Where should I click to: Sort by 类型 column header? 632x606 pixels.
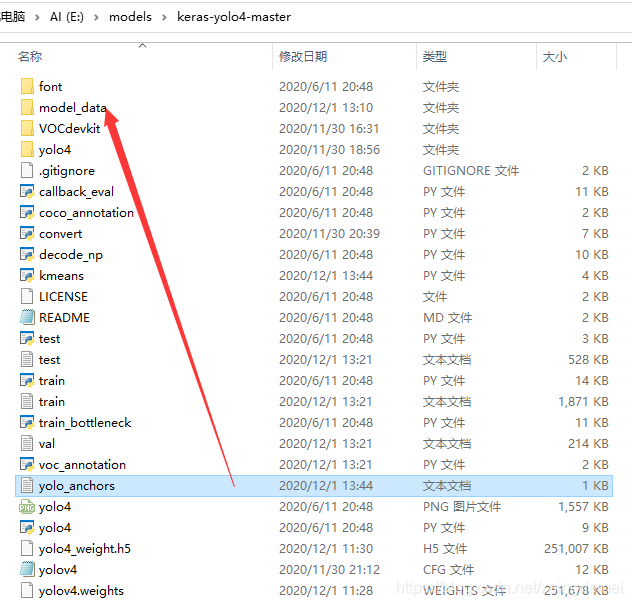pos(434,56)
